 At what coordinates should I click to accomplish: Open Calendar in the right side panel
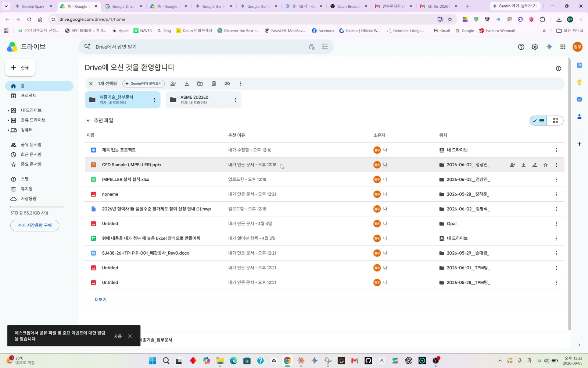coord(580,65)
